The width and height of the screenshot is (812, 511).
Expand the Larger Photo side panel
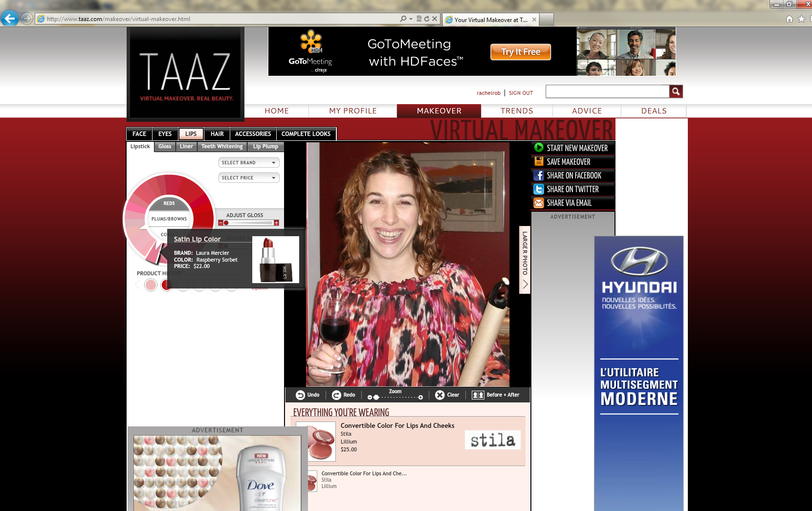click(x=525, y=259)
